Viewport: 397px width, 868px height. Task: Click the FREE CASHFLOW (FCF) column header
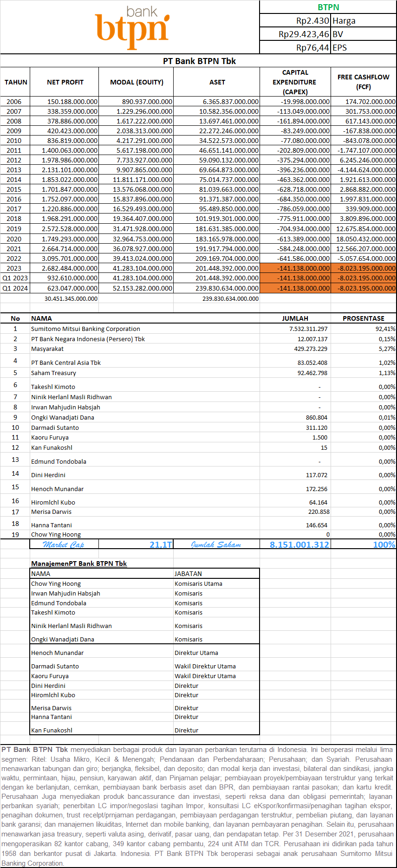tap(363, 82)
